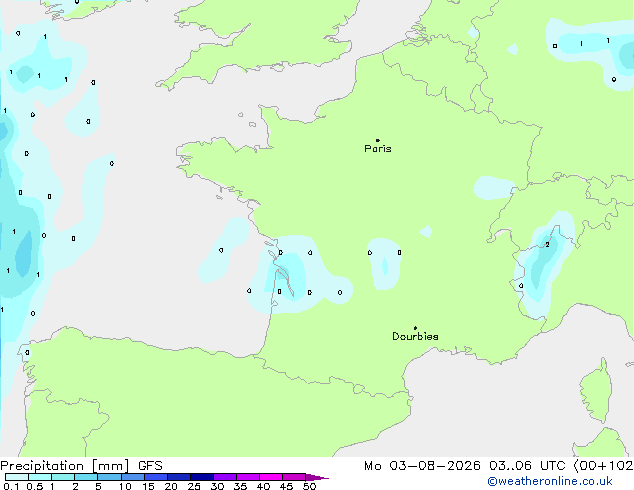634x490 pixels.
Task: Choose the 2–5 mm legend color swatch
Action: 86,477
